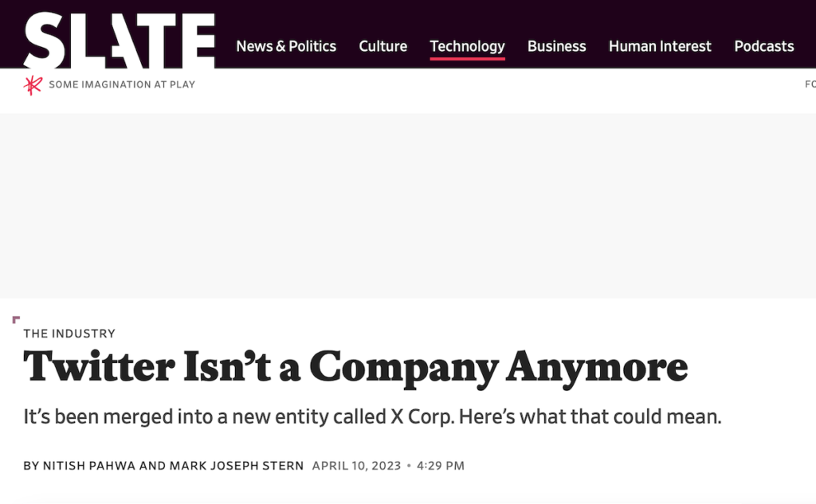The image size is (816, 504).
Task: Open the News & Politics section
Action: [286, 46]
